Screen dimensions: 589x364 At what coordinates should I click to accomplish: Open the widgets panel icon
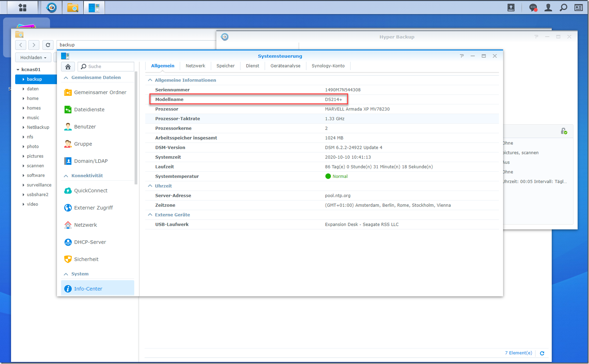(x=579, y=7)
